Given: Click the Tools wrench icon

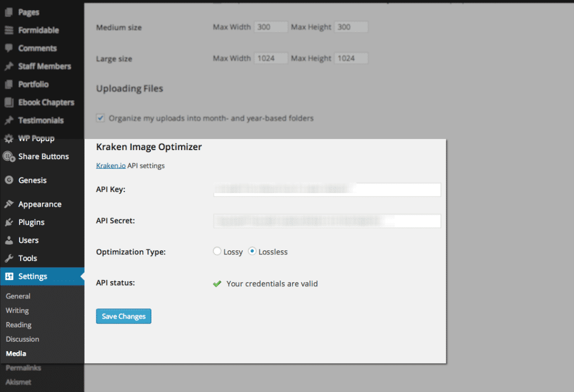Looking at the screenshot, I should pyautogui.click(x=9, y=258).
